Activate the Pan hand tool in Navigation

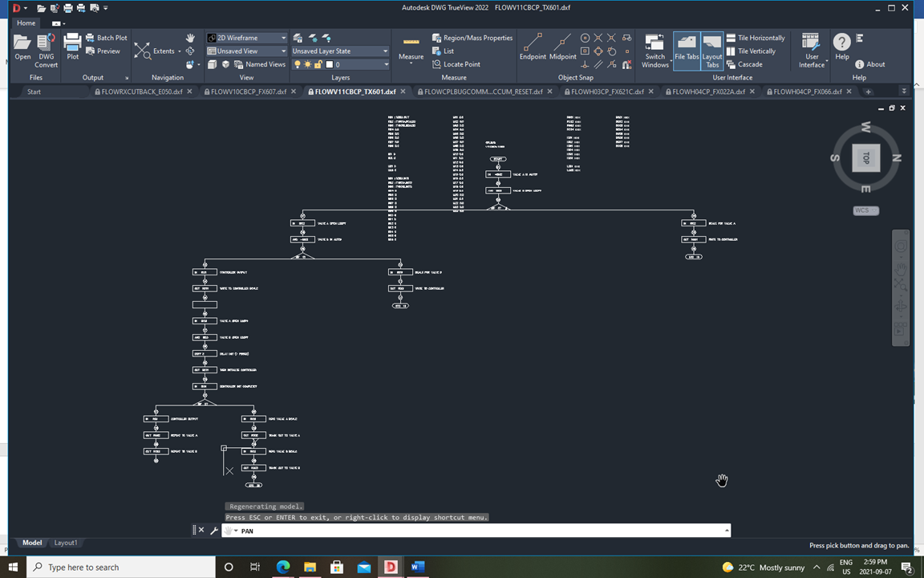pyautogui.click(x=190, y=38)
